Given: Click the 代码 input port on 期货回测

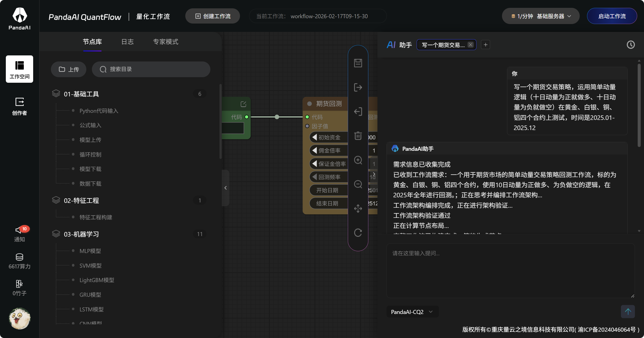Looking at the screenshot, I should [307, 117].
